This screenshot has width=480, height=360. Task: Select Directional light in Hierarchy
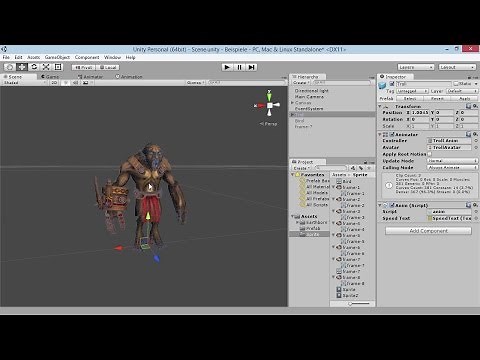point(312,91)
